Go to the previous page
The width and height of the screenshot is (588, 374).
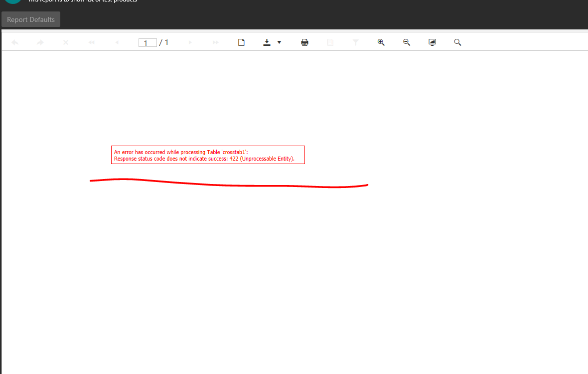[117, 42]
